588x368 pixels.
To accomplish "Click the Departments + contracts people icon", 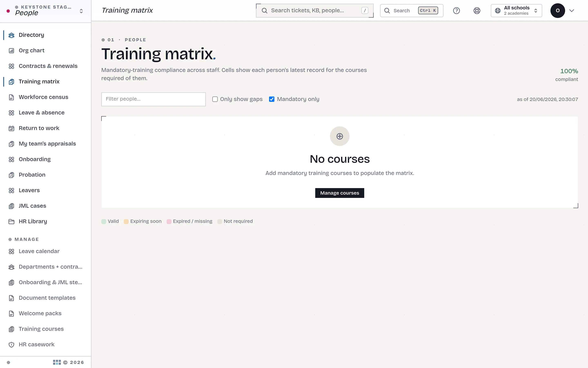I will tap(11, 267).
